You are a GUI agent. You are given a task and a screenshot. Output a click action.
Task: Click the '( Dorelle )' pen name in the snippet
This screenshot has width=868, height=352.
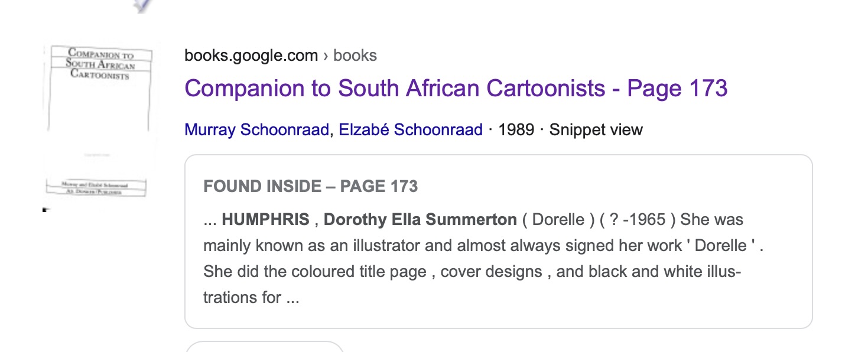[558, 220]
